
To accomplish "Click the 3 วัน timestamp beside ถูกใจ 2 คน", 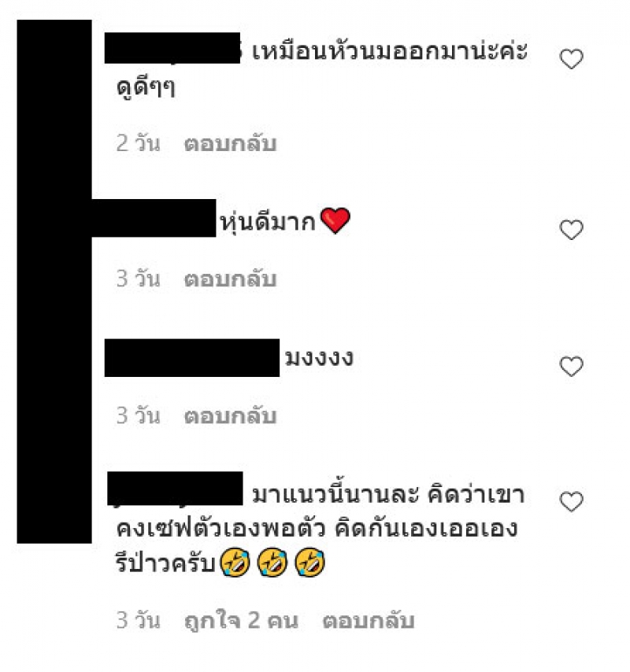I will click(x=138, y=620).
